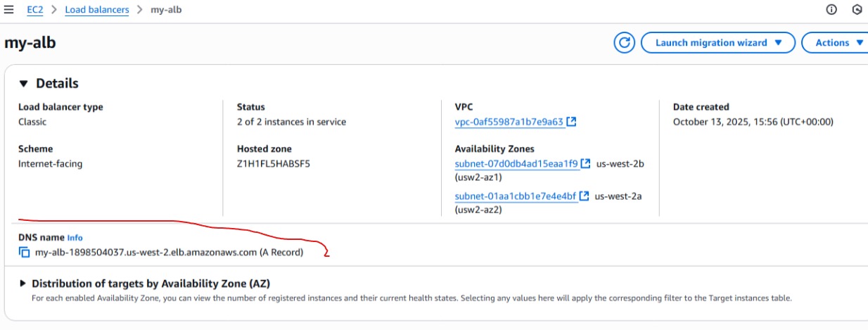The width and height of the screenshot is (868, 330).
Task: Expand Distribution of targets by Availability Zone
Action: [x=23, y=284]
